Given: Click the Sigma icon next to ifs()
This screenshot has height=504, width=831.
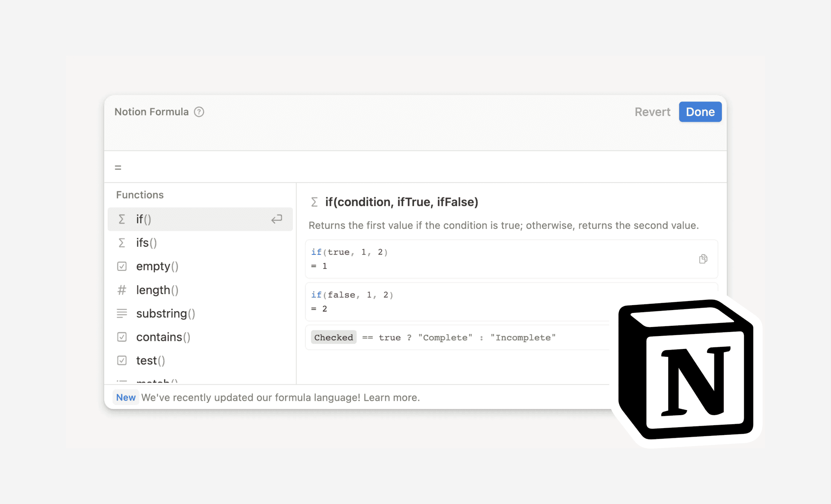Looking at the screenshot, I should click(x=122, y=242).
